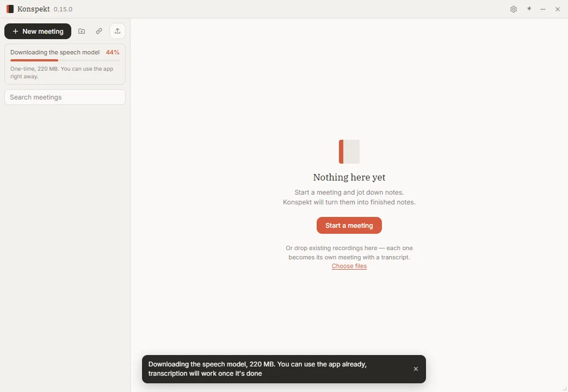568x392 pixels.
Task: Click the Start a meeting button
Action: point(349,226)
